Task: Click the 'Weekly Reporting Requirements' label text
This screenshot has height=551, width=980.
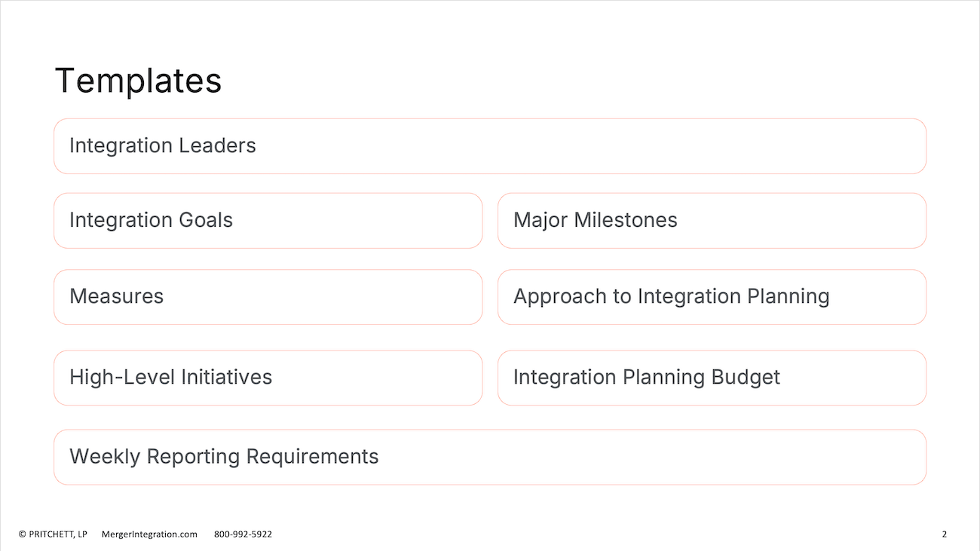Action: [224, 457]
